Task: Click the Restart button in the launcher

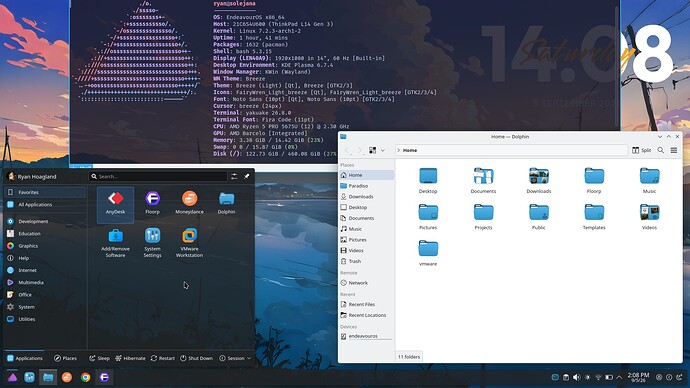Action: (162, 358)
